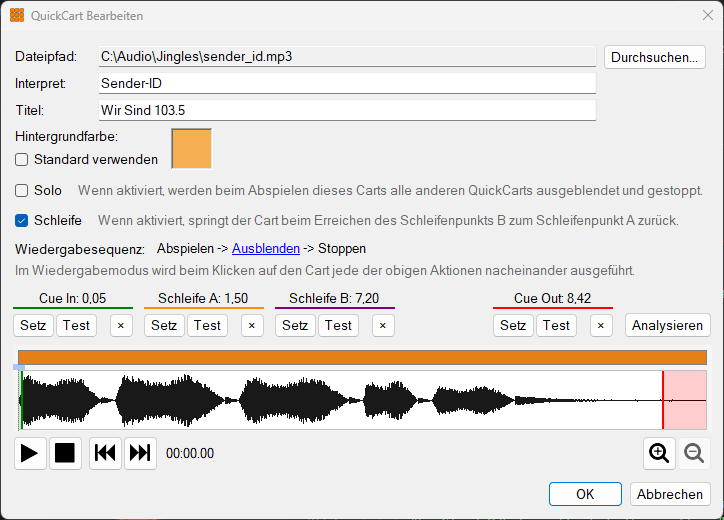Click the 'Cue In: 0,05' label

click(72, 298)
